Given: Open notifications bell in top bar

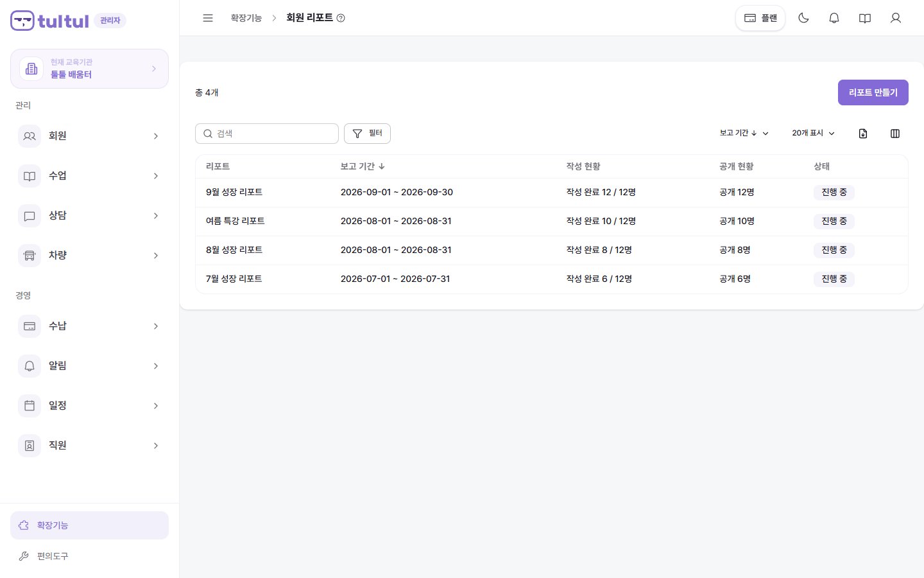Looking at the screenshot, I should 834,18.
